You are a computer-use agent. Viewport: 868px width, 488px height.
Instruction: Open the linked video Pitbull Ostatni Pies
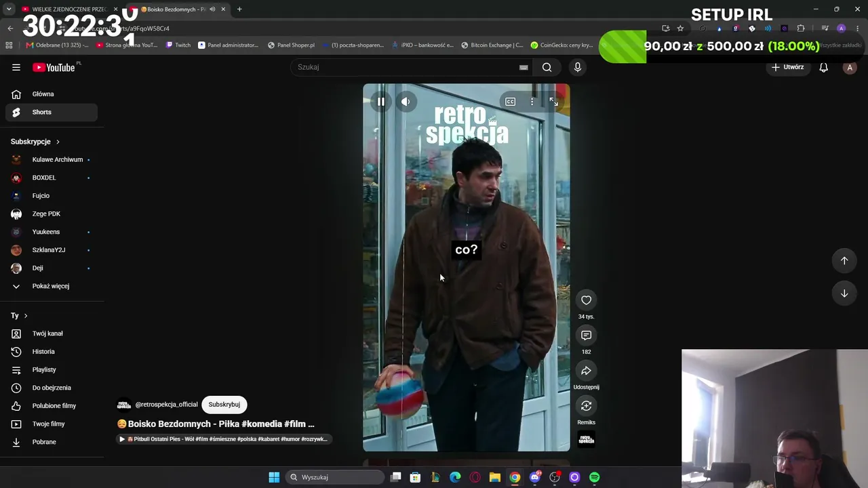click(x=223, y=439)
